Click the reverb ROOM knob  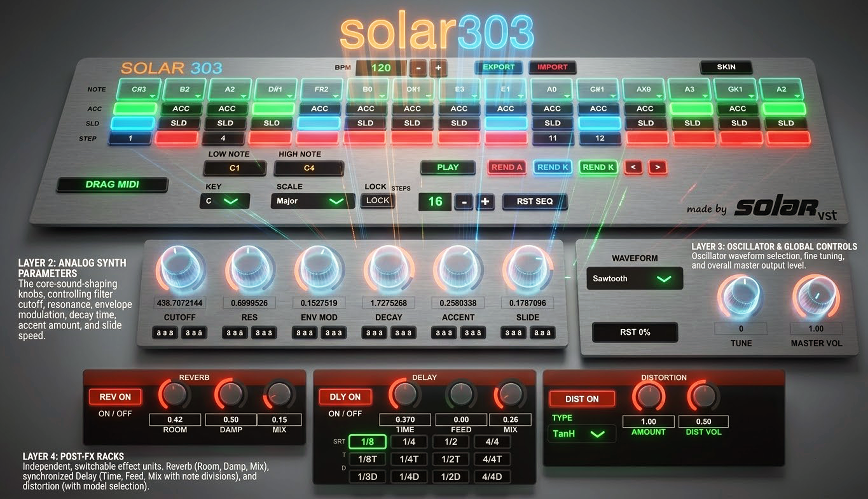(x=175, y=394)
